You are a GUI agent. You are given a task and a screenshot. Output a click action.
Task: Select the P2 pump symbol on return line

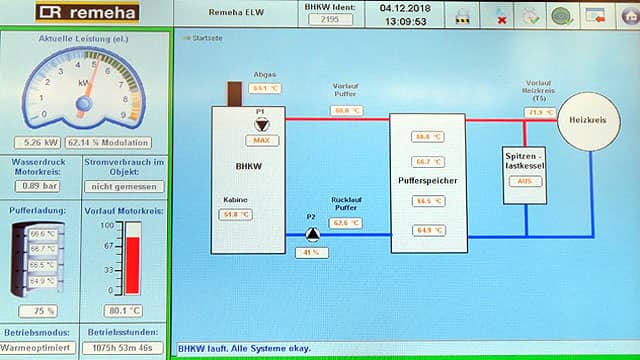click(x=313, y=234)
